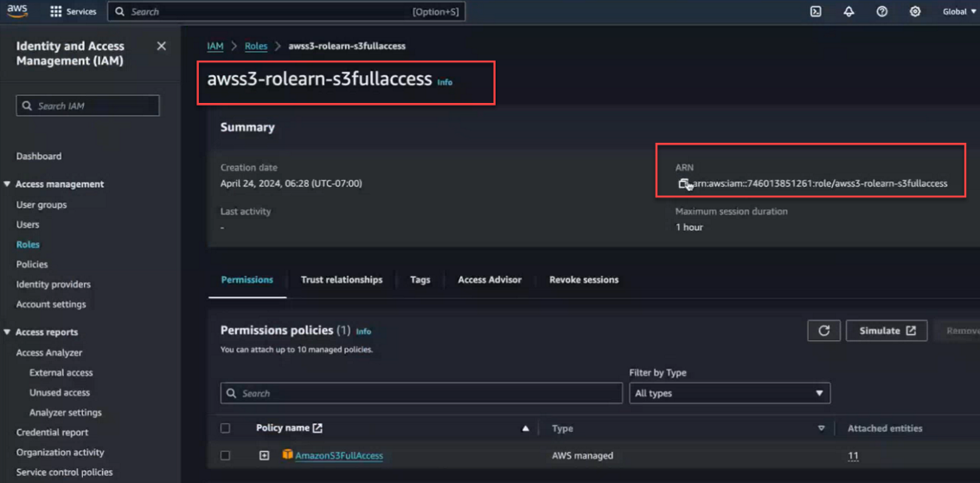Select all policies header checkbox
Screen dimensions: 980x483
pos(225,428)
